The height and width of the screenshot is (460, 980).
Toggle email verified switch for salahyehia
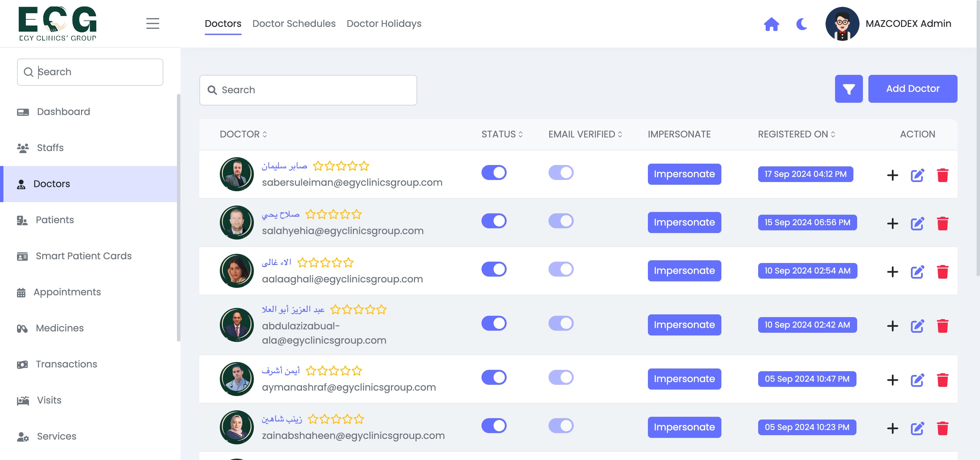click(561, 221)
